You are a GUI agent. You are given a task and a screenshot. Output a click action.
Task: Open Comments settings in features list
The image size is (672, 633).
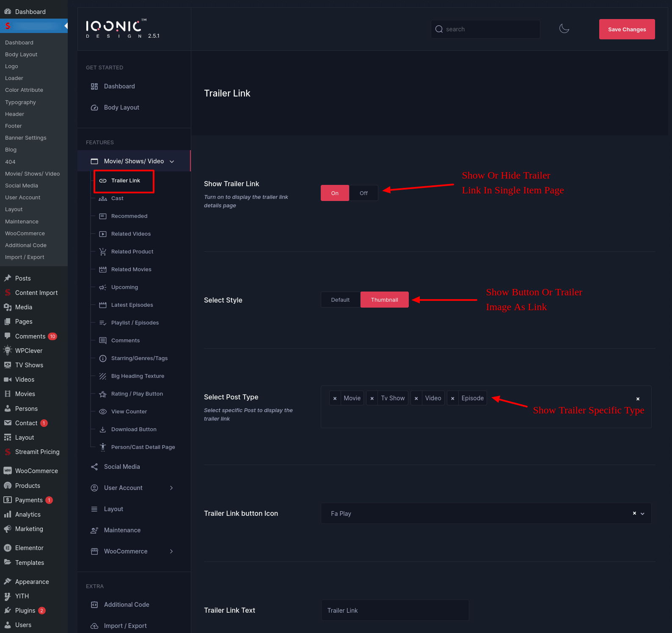(125, 341)
